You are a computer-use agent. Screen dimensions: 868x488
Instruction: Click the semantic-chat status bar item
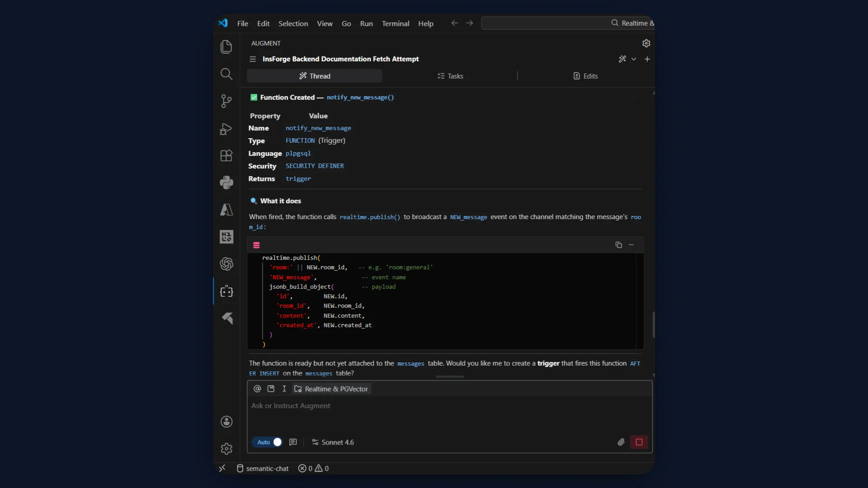(x=263, y=469)
